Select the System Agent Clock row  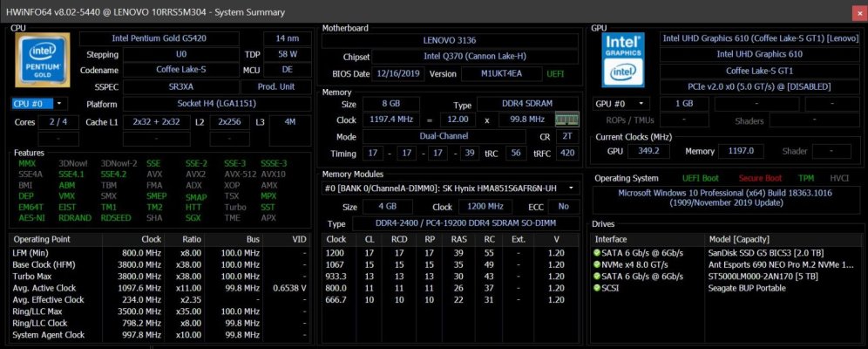click(x=160, y=334)
